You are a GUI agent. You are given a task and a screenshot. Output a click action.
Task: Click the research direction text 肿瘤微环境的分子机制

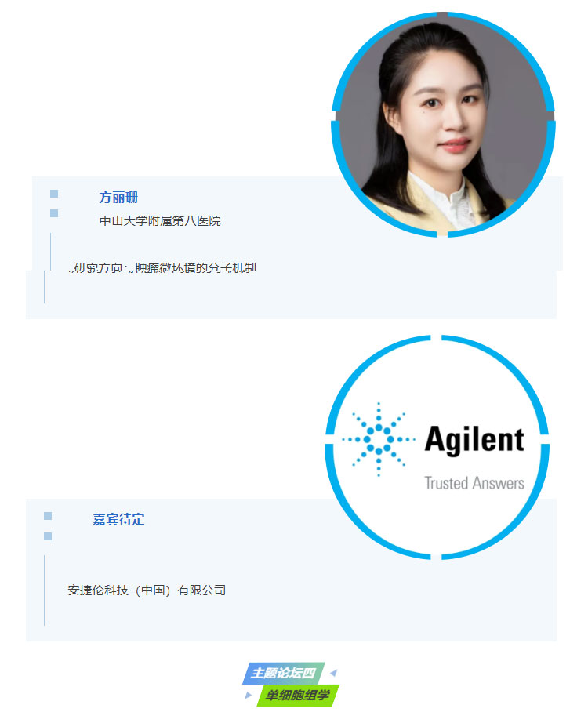coord(195,268)
